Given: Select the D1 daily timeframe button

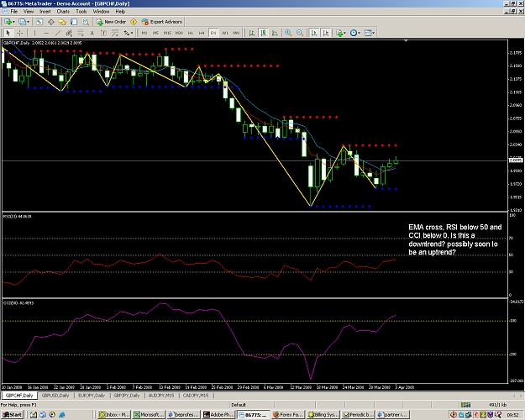Looking at the screenshot, I should click(213, 33).
